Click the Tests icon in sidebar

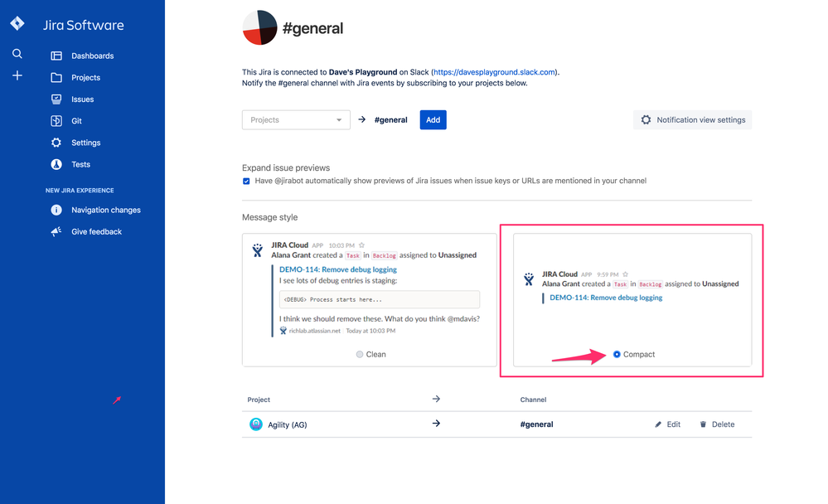point(56,164)
